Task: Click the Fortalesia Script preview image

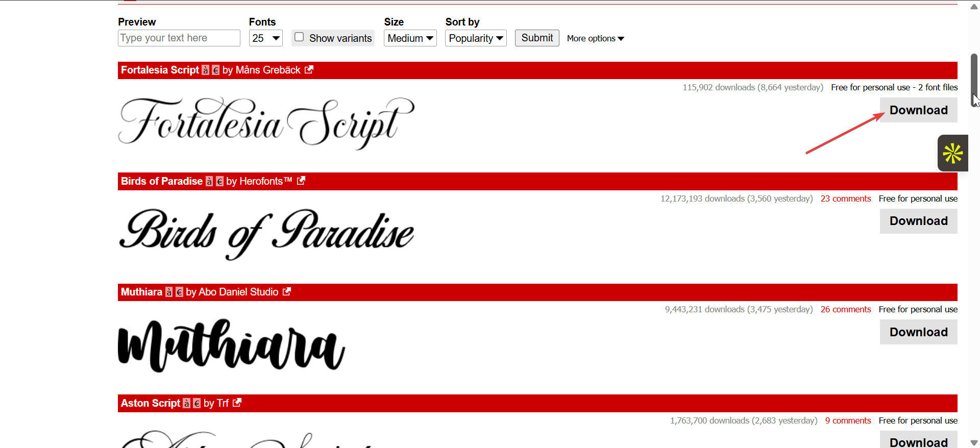Action: click(x=266, y=123)
